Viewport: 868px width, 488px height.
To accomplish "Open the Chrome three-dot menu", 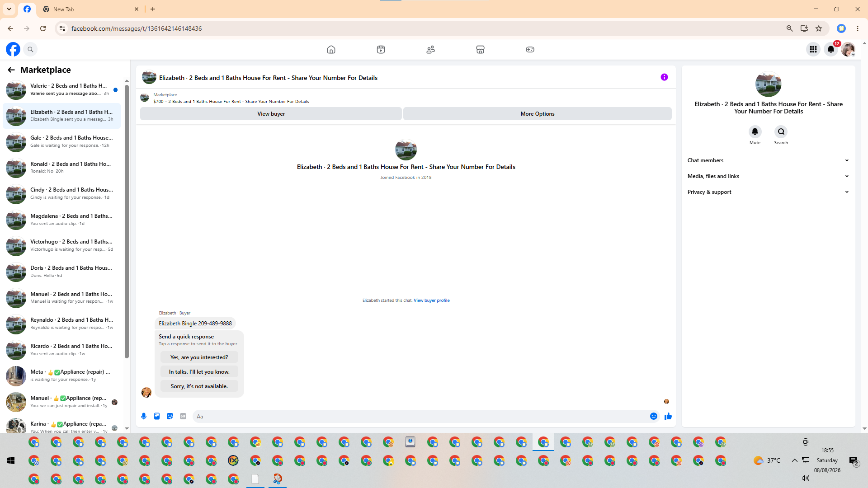I will (x=858, y=28).
